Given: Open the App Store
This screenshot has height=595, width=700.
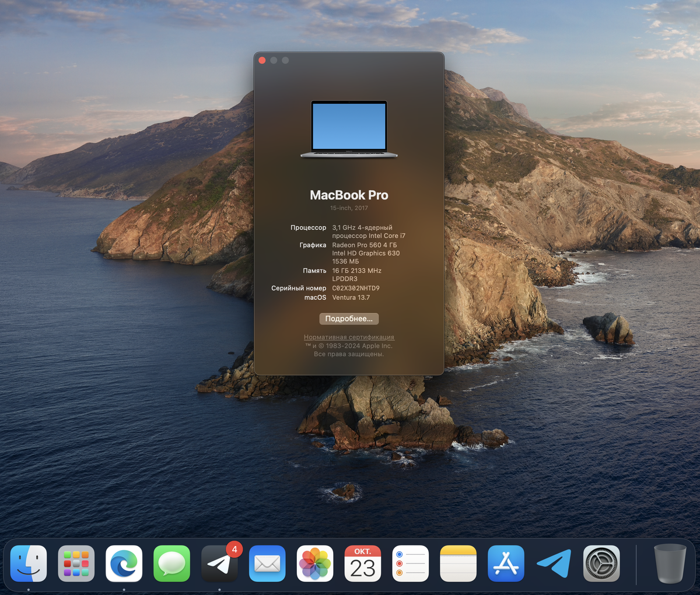Looking at the screenshot, I should click(506, 563).
